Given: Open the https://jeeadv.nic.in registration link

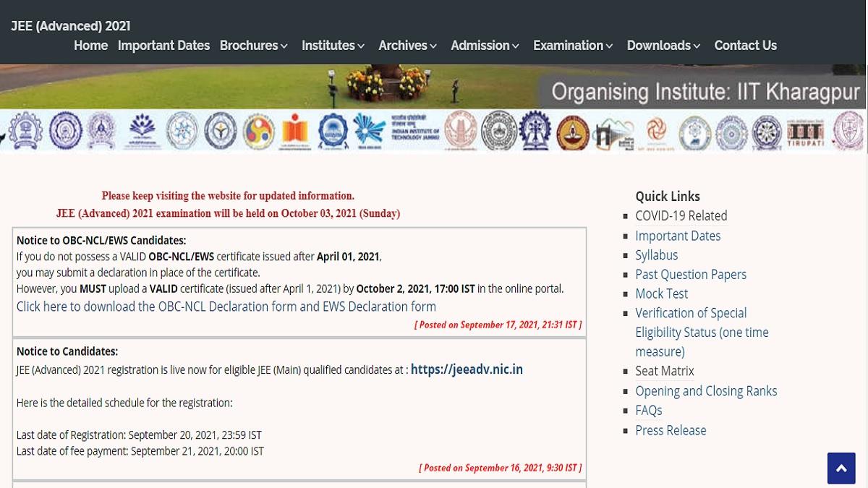Looking at the screenshot, I should tap(467, 369).
